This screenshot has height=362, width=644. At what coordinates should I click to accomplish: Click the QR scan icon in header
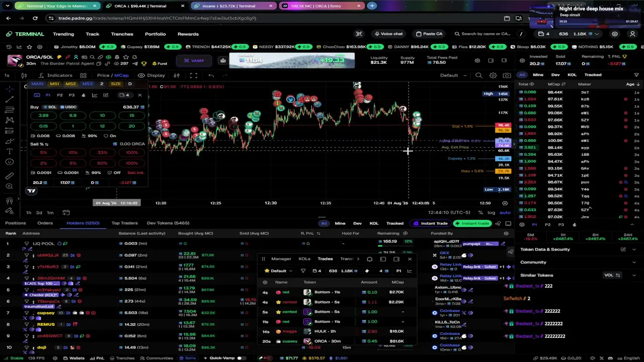click(359, 34)
